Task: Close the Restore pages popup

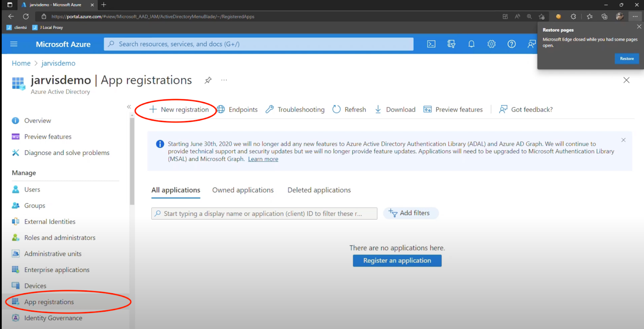Action: click(x=639, y=27)
